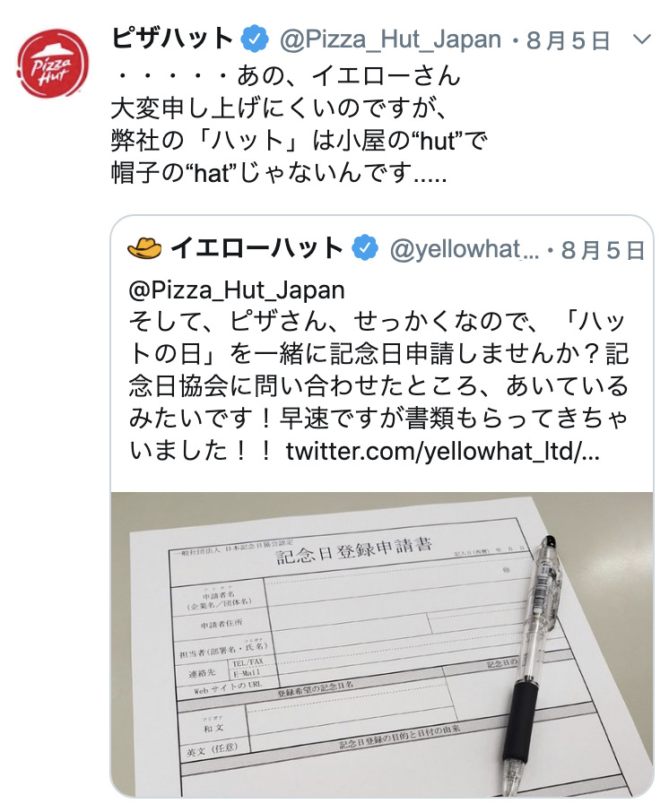Open ピザハット display name profile

pos(172,39)
